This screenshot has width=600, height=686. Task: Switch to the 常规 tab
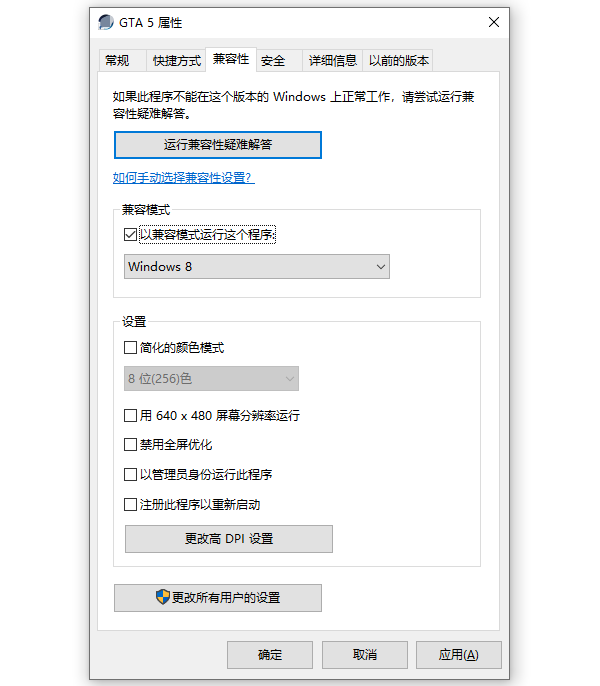coord(117,61)
